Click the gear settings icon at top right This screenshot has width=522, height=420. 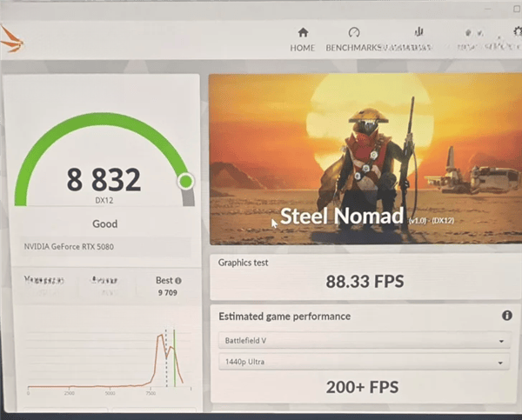[x=518, y=32]
